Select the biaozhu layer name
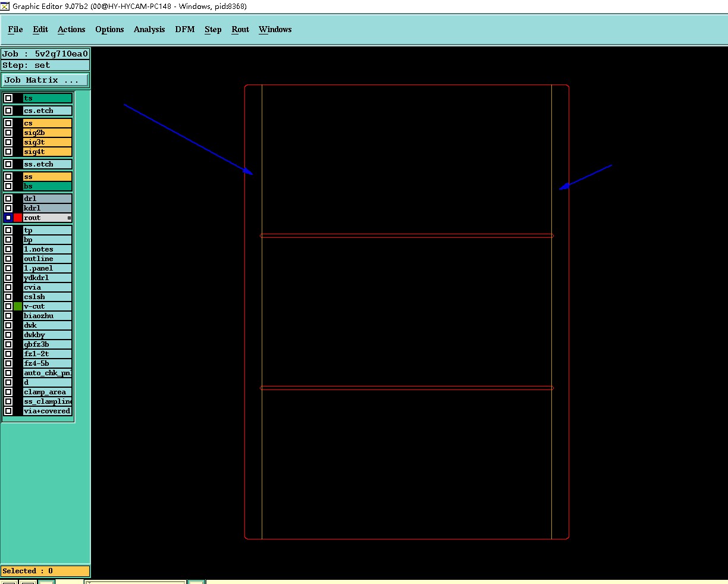The image size is (728, 584). click(48, 316)
